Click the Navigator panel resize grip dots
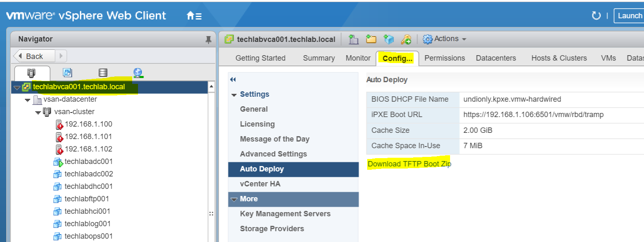Viewport: 644px width, 242px height. [x=211, y=214]
